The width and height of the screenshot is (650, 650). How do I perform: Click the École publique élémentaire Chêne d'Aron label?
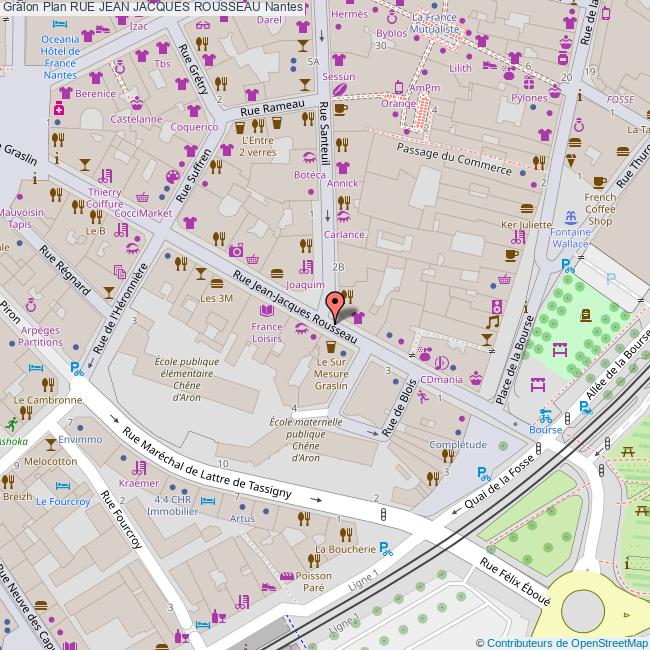[x=187, y=379]
